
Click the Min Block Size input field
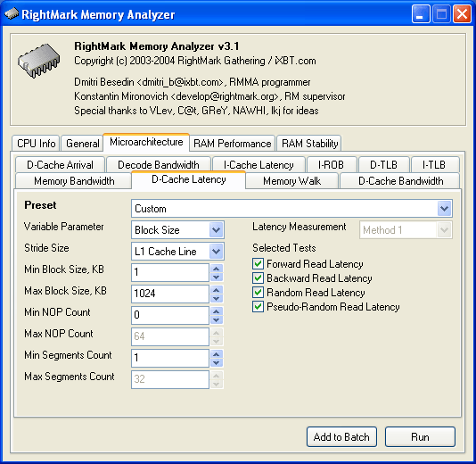click(170, 272)
